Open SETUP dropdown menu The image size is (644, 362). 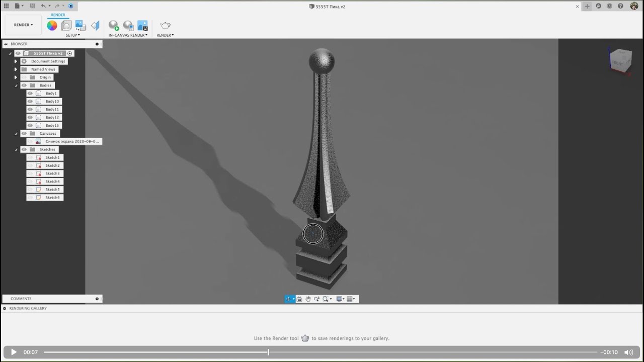72,35
